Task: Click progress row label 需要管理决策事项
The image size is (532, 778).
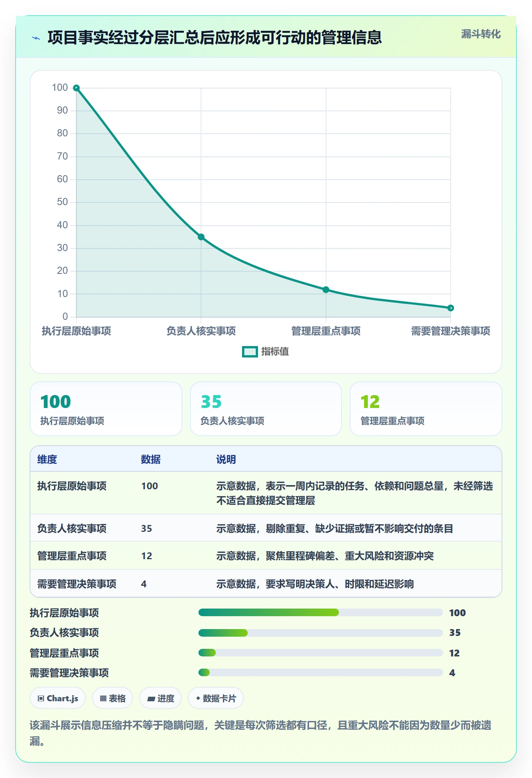Action: point(69,673)
